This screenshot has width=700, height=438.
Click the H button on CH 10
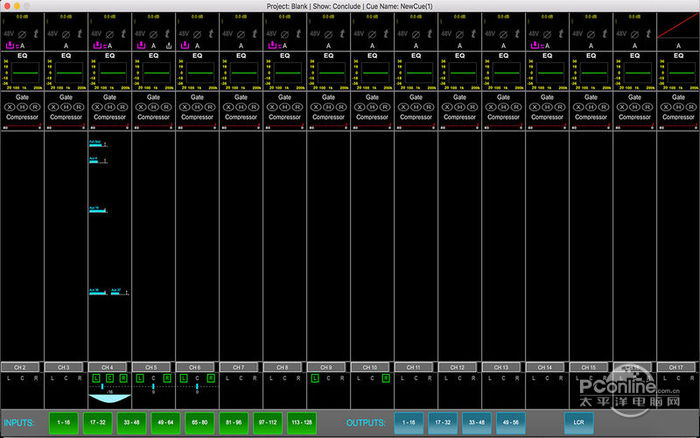click(x=371, y=105)
